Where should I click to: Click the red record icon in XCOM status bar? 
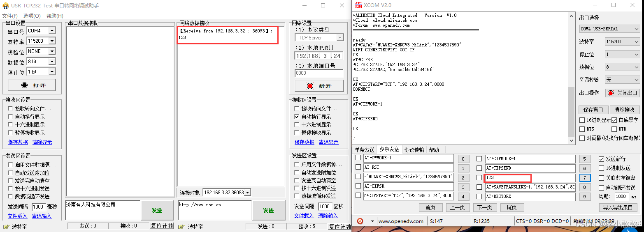tap(360, 221)
